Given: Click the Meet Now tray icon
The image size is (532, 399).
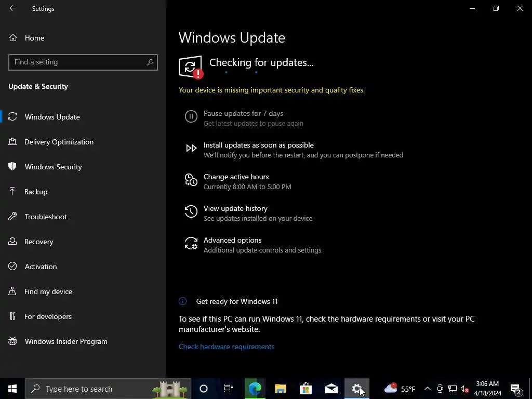Looking at the screenshot, I should (440, 389).
